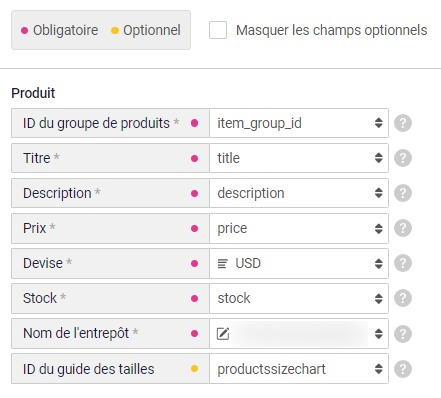Image resolution: width=441 pixels, height=398 pixels.
Task: Click the static text icon beside USD
Action: pos(223,264)
